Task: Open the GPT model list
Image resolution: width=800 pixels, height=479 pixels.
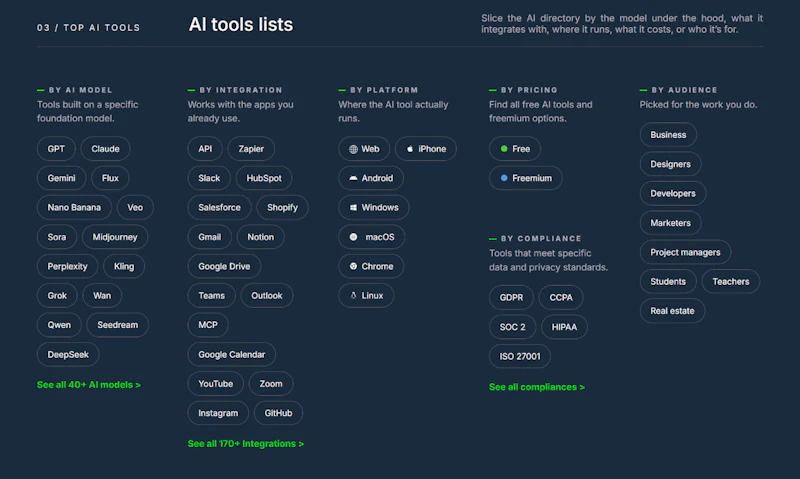Action: click(56, 149)
